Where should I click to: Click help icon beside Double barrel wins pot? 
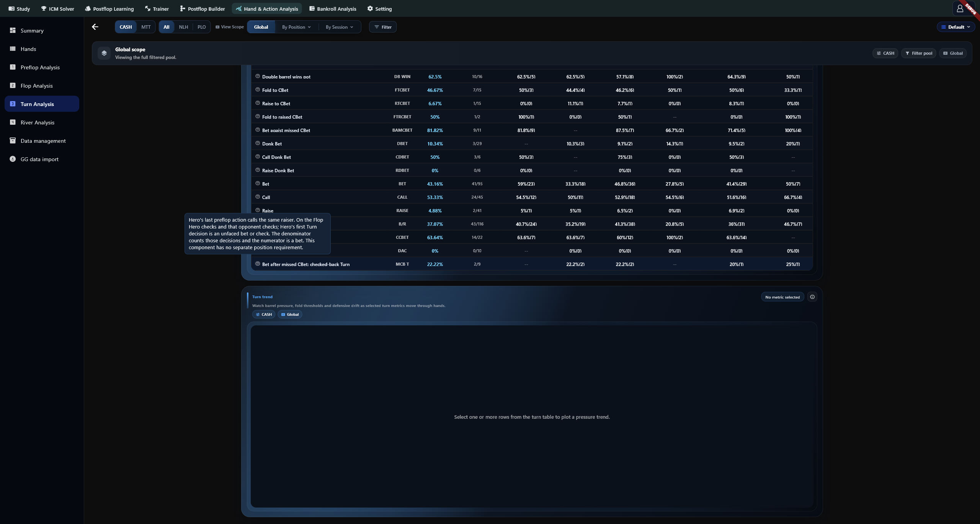(258, 76)
